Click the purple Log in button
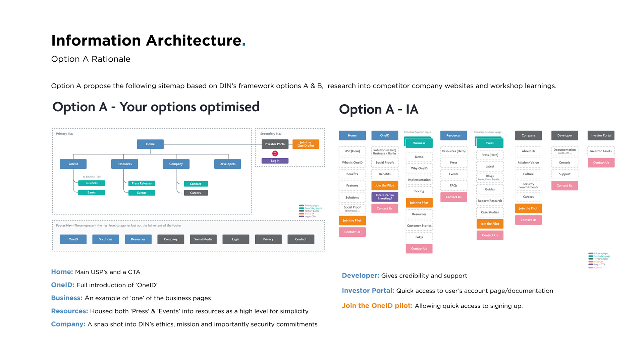The image size is (644, 362). [275, 161]
